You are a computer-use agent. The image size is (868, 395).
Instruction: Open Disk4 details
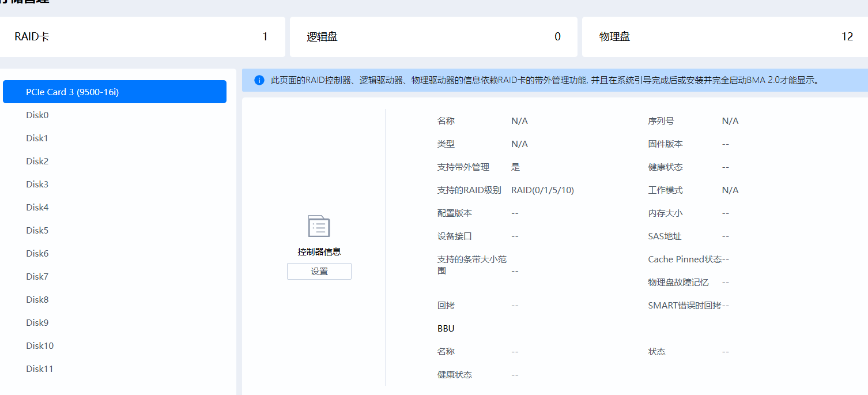tap(37, 207)
